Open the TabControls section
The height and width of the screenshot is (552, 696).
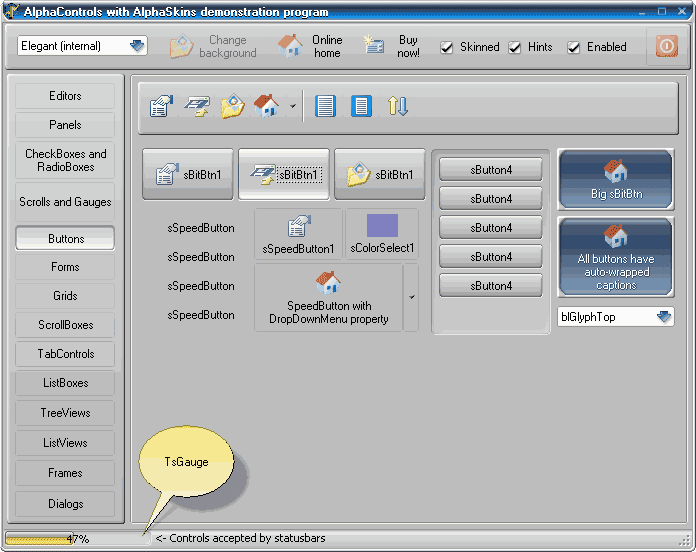[65, 354]
